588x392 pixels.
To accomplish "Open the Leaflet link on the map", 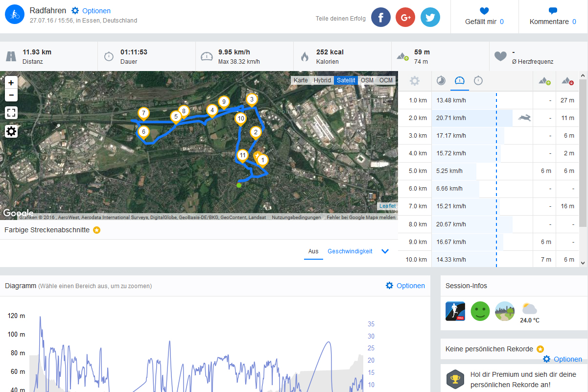I will click(x=388, y=206).
